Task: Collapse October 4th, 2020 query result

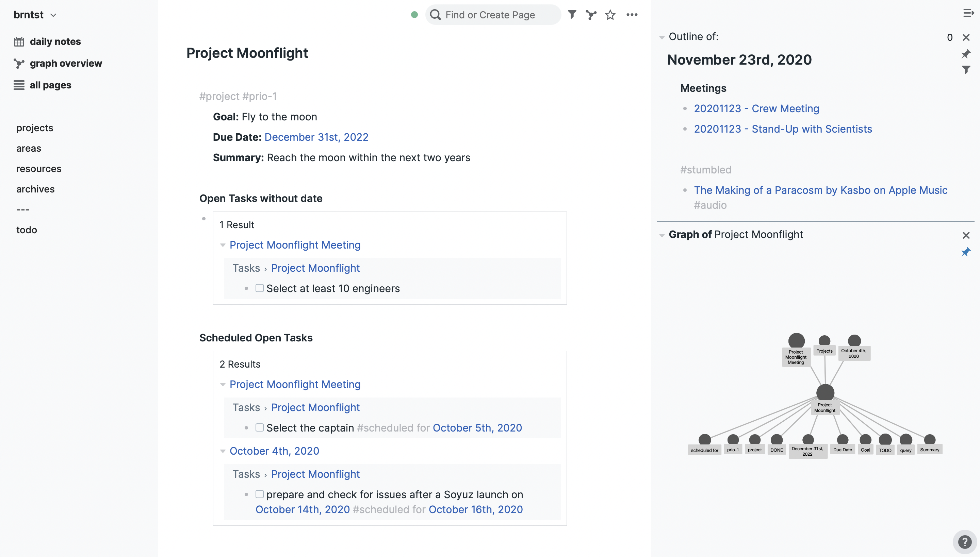Action: click(223, 451)
